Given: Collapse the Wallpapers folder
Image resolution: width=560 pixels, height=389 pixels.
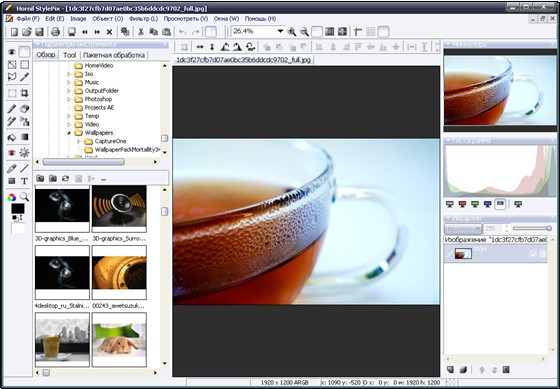Looking at the screenshot, I should (x=69, y=133).
